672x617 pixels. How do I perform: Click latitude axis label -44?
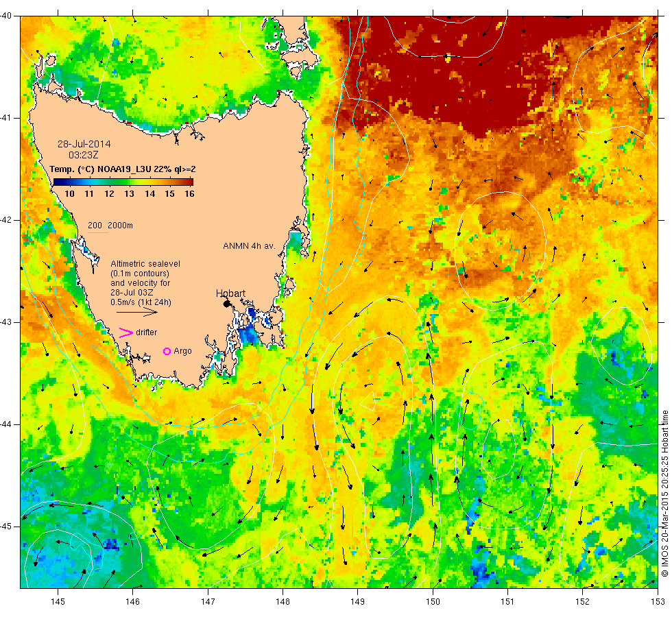coord(6,424)
